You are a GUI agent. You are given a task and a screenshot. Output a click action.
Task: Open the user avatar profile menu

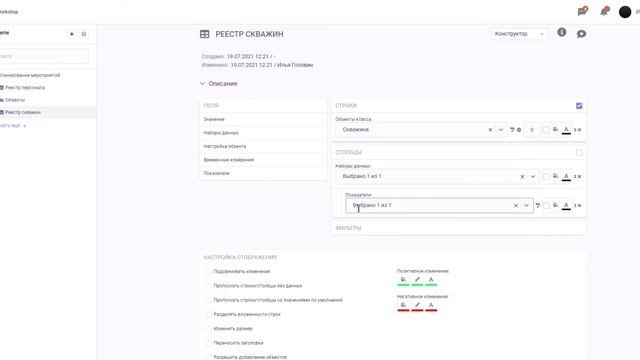tap(625, 12)
